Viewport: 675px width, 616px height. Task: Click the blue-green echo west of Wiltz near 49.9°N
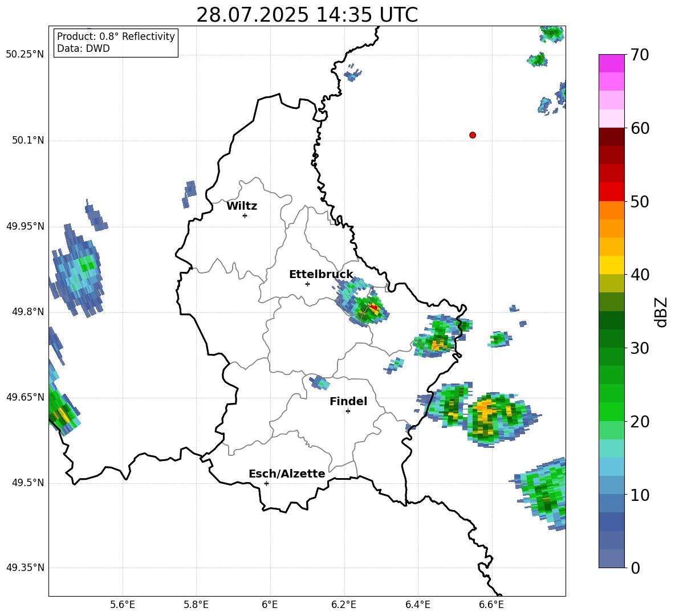pos(76,271)
